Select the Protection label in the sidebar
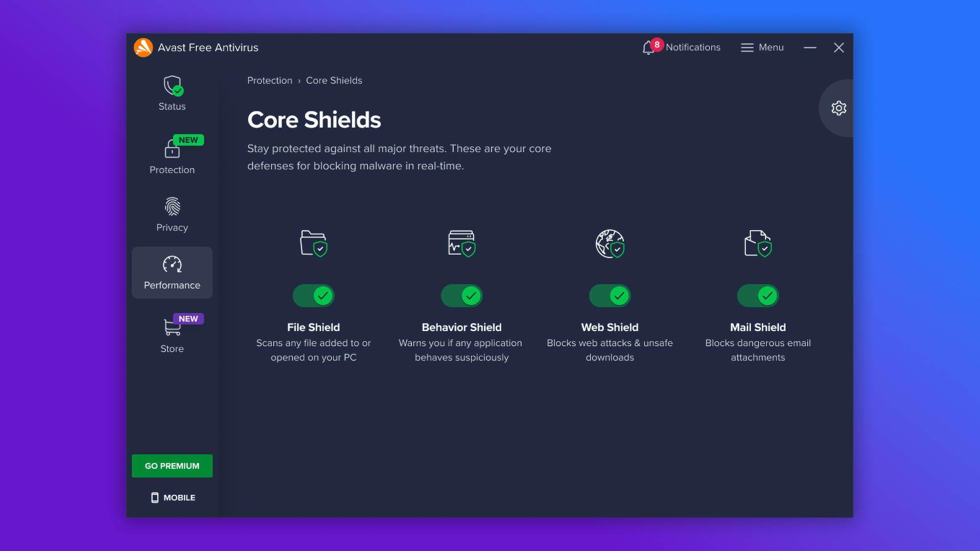The width and height of the screenshot is (980, 551). tap(172, 170)
